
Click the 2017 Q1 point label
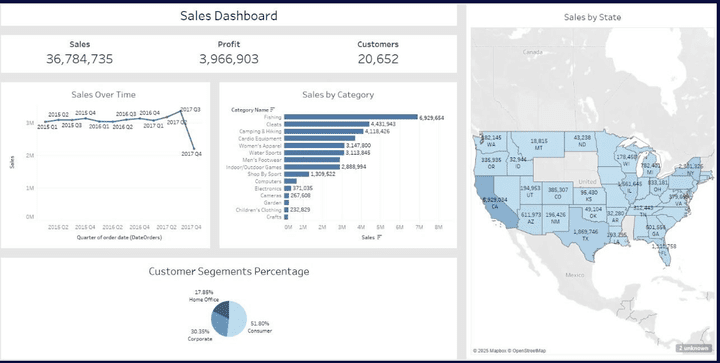(153, 125)
